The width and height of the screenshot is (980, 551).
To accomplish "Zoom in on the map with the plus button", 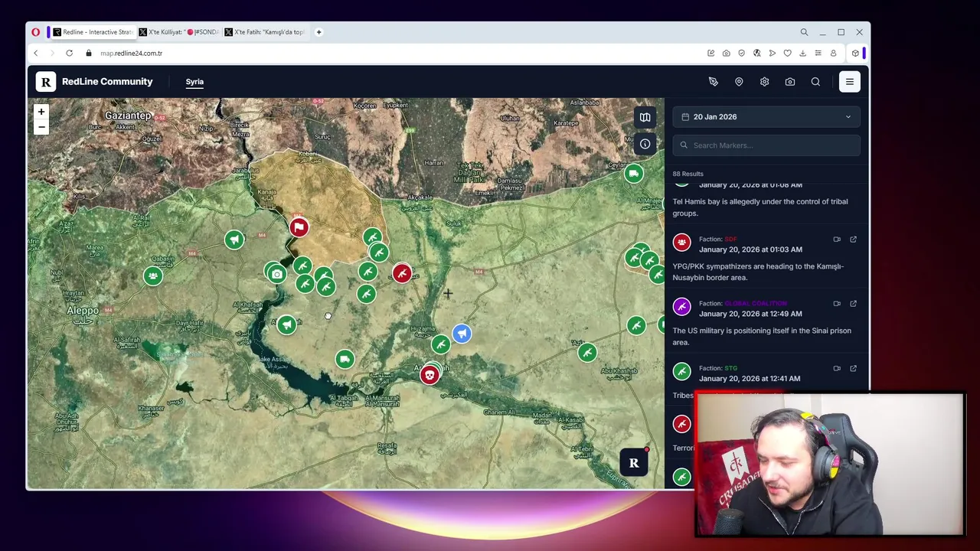I will tap(41, 112).
